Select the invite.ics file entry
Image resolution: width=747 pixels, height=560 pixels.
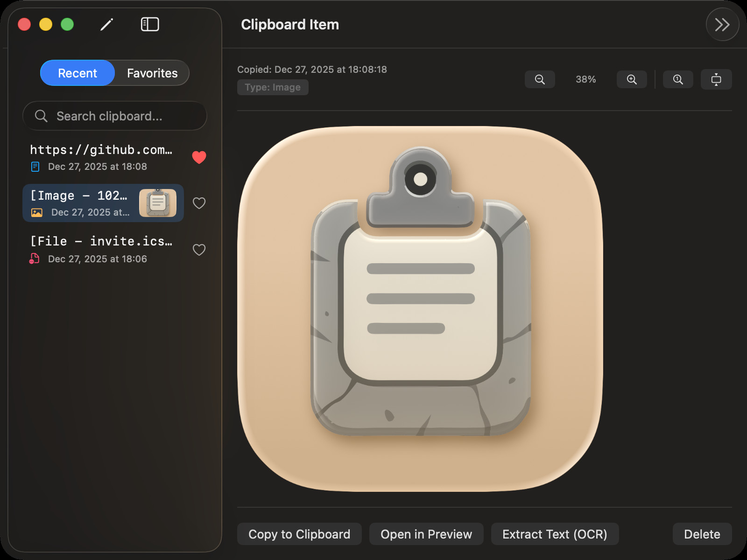(103, 250)
